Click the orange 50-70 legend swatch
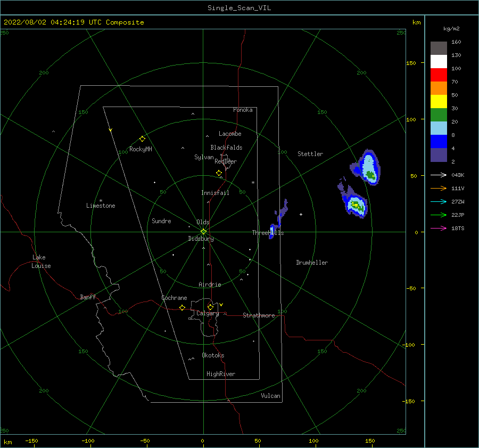Viewport: 479px width, 448px height. (x=439, y=88)
